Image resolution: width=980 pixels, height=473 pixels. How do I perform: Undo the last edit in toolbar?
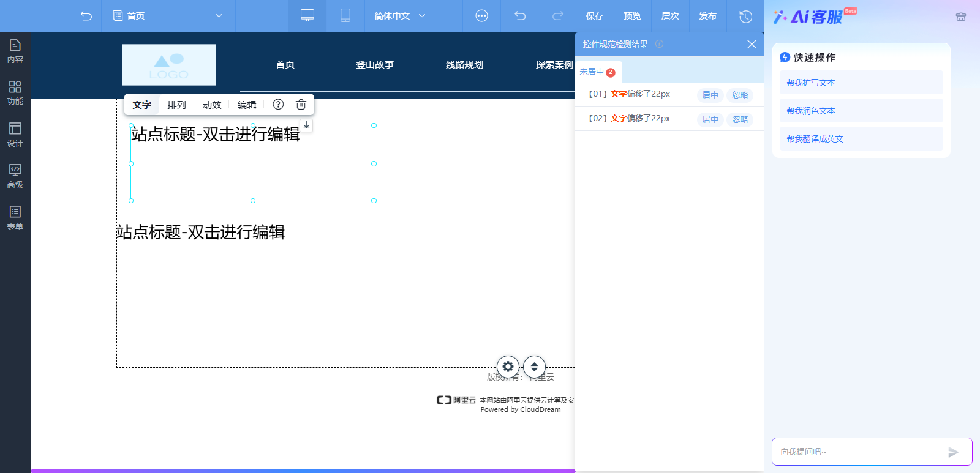point(520,16)
